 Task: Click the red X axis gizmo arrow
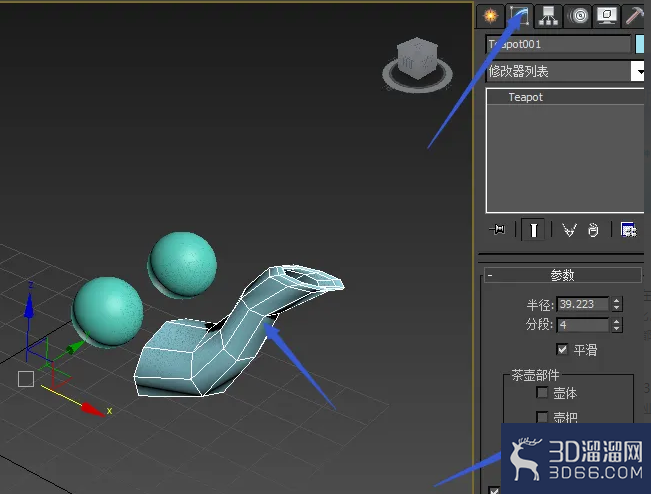click(92, 409)
